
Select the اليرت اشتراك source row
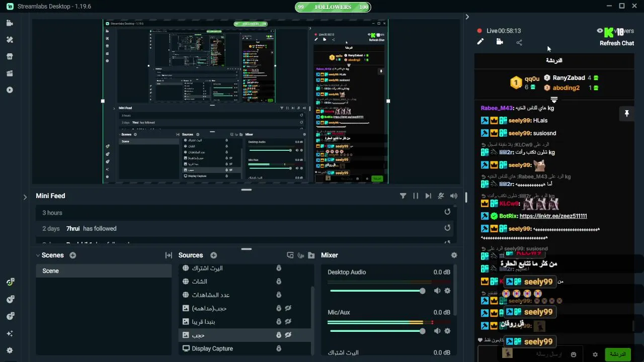click(x=245, y=268)
